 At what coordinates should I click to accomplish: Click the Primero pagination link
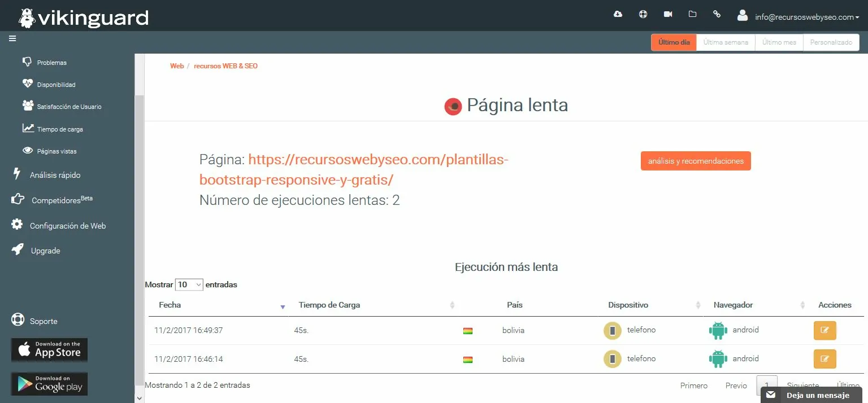(x=694, y=386)
